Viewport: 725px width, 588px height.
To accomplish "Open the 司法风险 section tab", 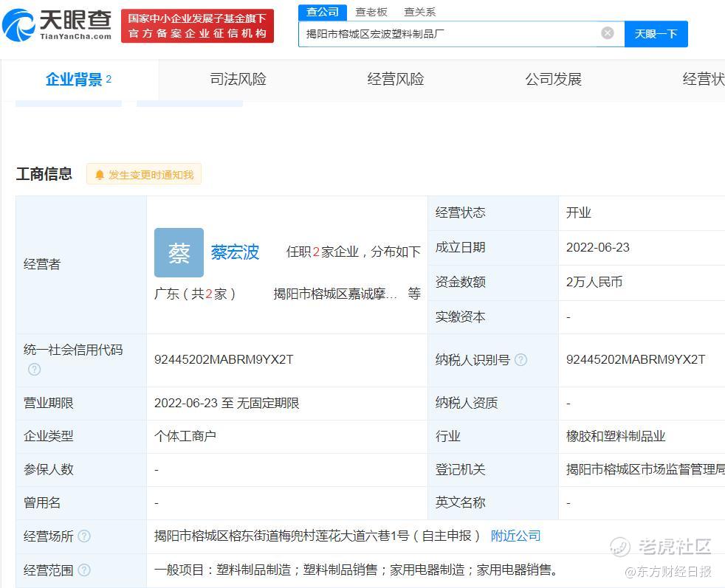I will pyautogui.click(x=238, y=80).
